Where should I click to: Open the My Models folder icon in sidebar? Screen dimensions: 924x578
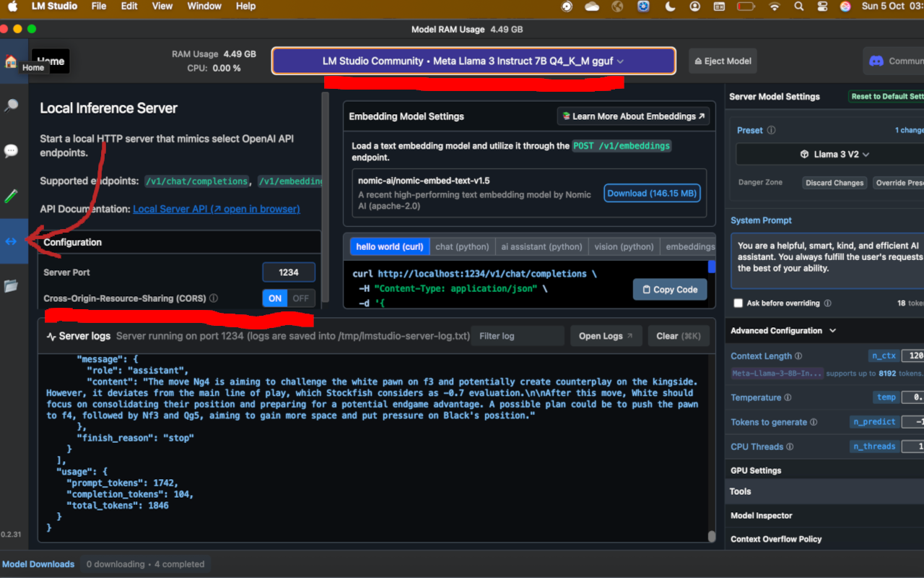(x=11, y=286)
